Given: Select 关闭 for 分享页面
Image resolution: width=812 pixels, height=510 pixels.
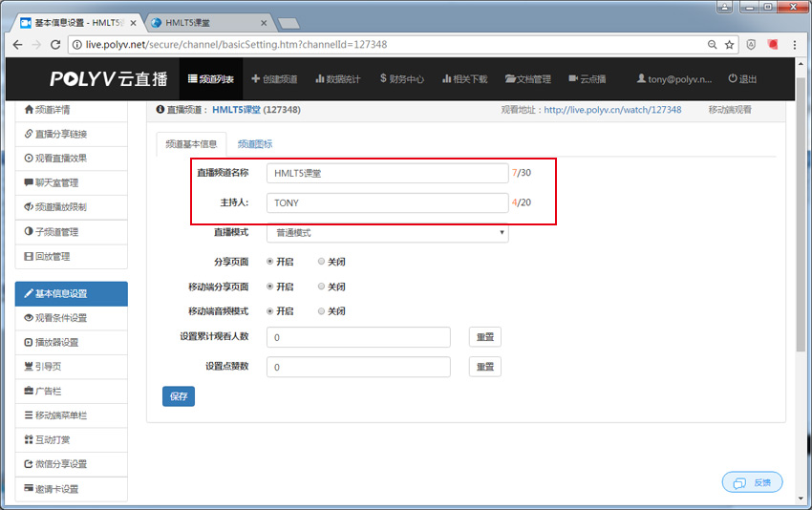Looking at the screenshot, I should tap(321, 261).
